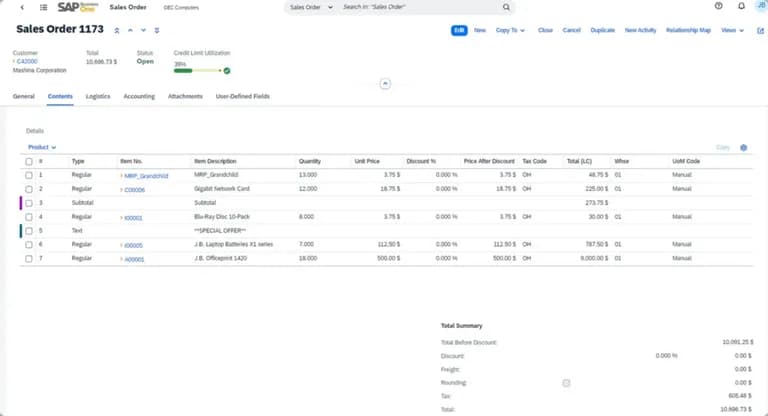
Task: Open the notifications bell
Action: (x=741, y=6)
